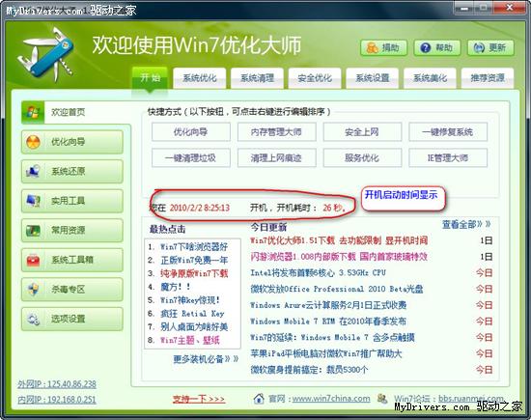The height and width of the screenshot is (420, 531).
Task: Click the 外网IP: 125.40.86.238 link
Action: (x=57, y=384)
